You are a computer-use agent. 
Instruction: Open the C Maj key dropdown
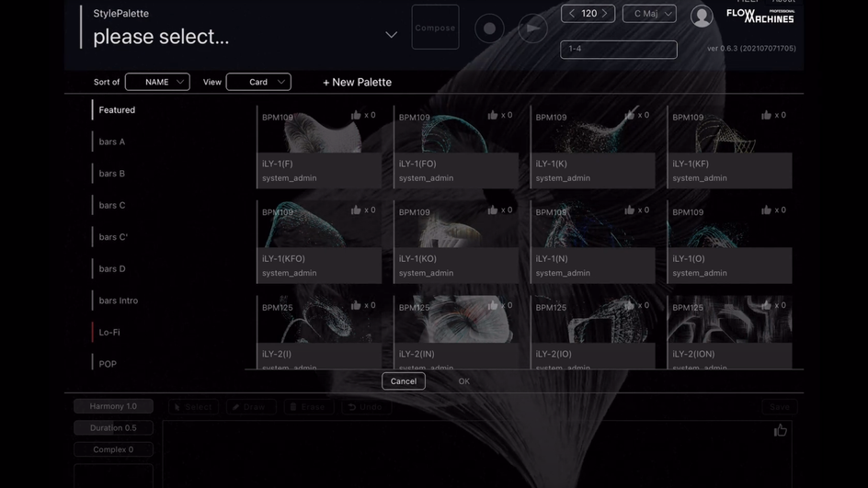(649, 13)
